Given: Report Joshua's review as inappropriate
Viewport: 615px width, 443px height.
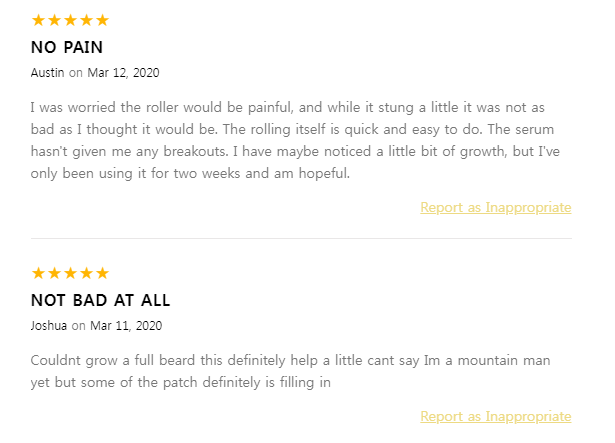Looking at the screenshot, I should coord(495,416).
